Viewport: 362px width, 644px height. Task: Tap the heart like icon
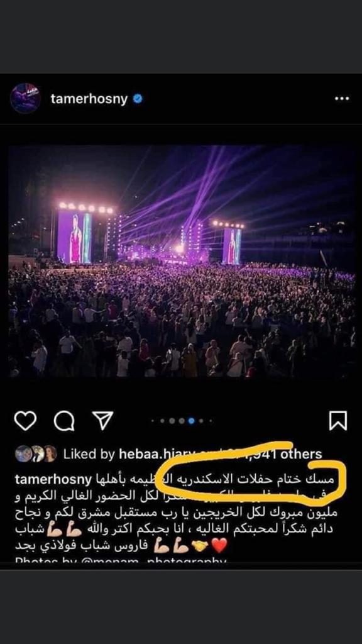[x=25, y=421]
